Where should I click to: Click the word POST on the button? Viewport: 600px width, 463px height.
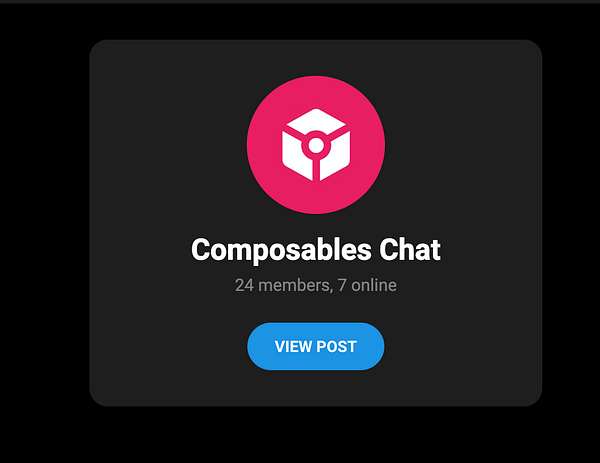[x=337, y=347]
